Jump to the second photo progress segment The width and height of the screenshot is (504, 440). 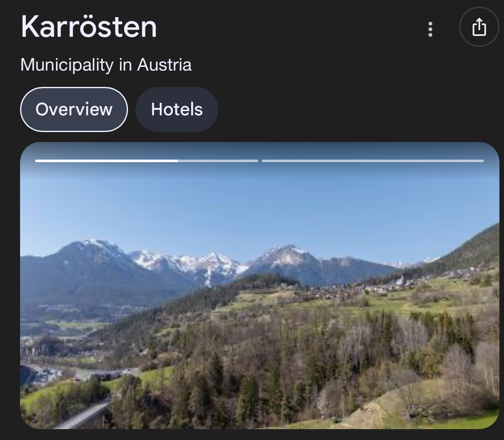point(373,160)
